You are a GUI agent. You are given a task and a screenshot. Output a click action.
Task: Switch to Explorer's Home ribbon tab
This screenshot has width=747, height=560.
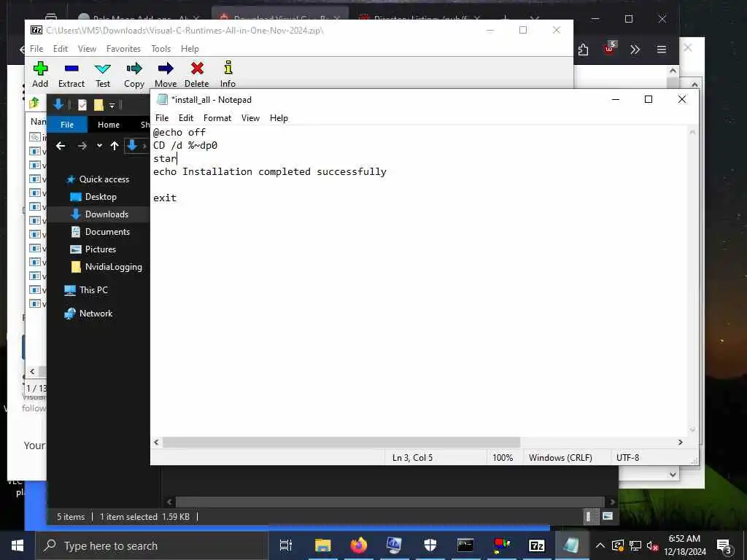109,125
